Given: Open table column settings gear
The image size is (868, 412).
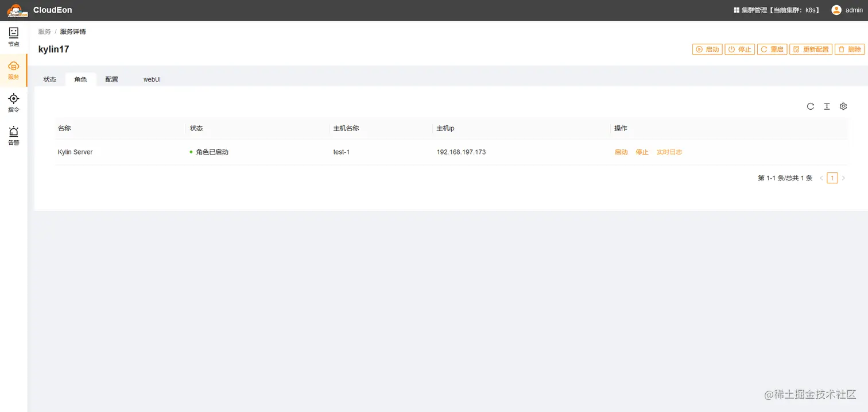Looking at the screenshot, I should tap(843, 106).
